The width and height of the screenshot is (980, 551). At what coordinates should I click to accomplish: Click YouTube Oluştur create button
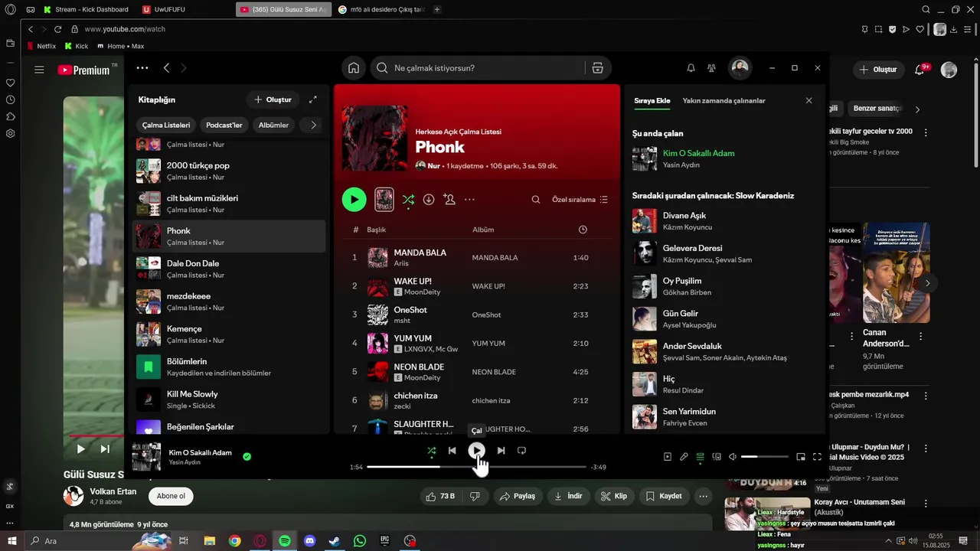877,70
